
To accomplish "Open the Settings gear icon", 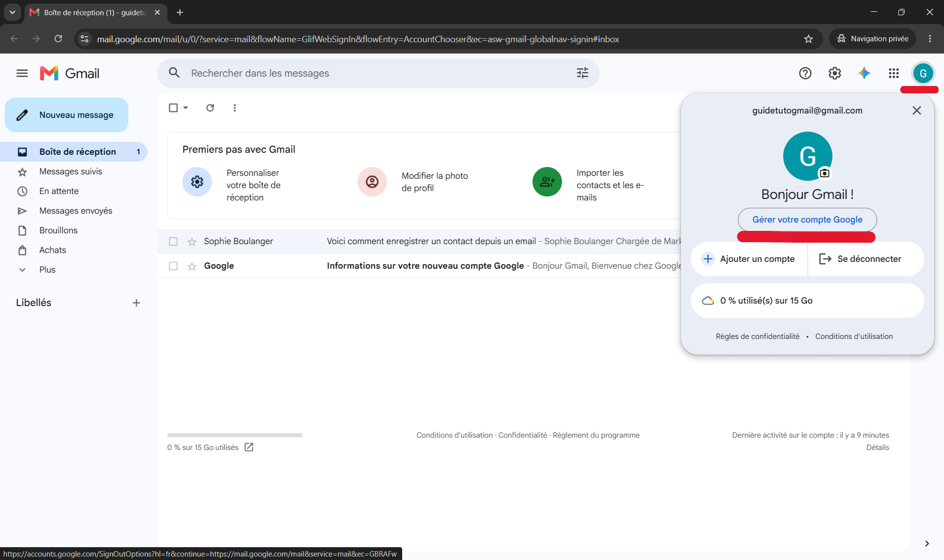I will pyautogui.click(x=834, y=73).
